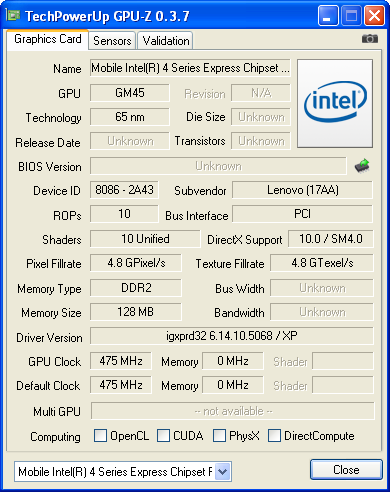Click the GPU Clock value 475 MHz
This screenshot has height=492, width=390.
pos(121,361)
